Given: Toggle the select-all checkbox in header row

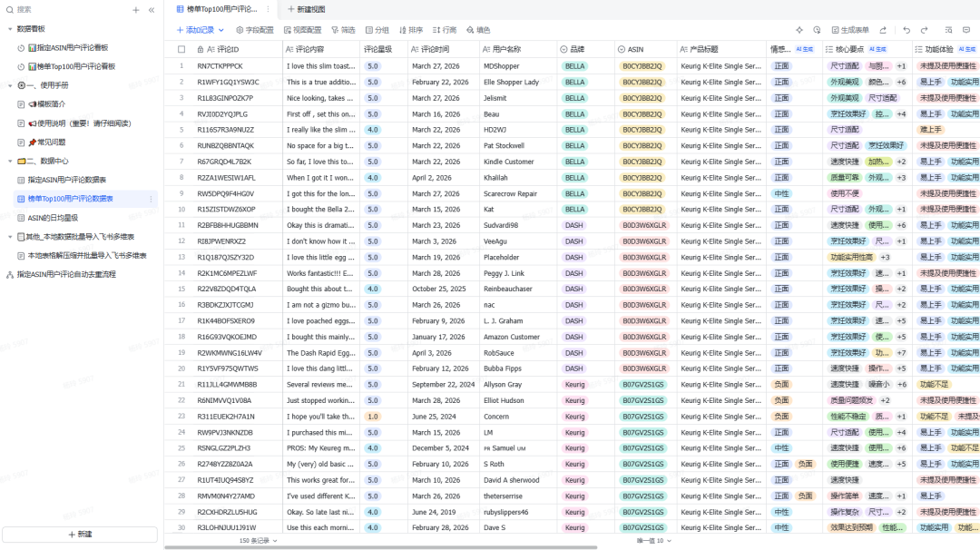Looking at the screenshot, I should [x=181, y=49].
